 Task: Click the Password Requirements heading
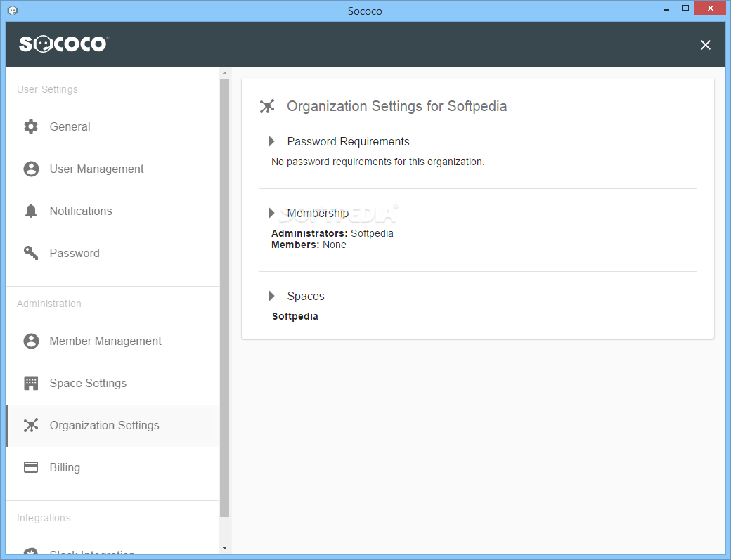point(348,142)
